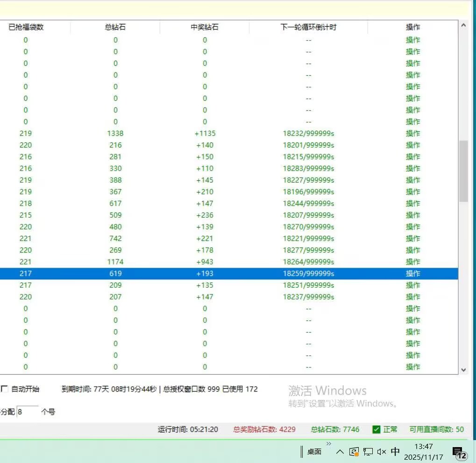Open 操作 for the row with countdown 18196/999999s
Viewport: 476px width, 463px height.
pyautogui.click(x=413, y=192)
